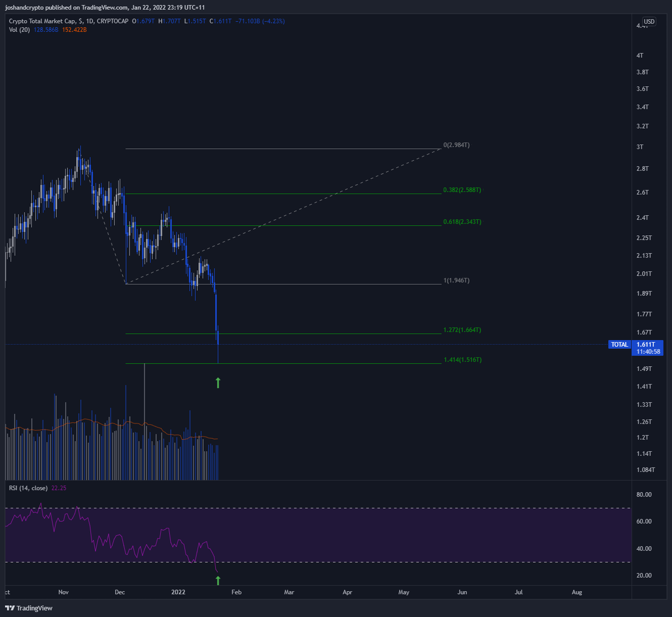Select the 1(1.946T) Fibonacci level label

tap(456, 280)
